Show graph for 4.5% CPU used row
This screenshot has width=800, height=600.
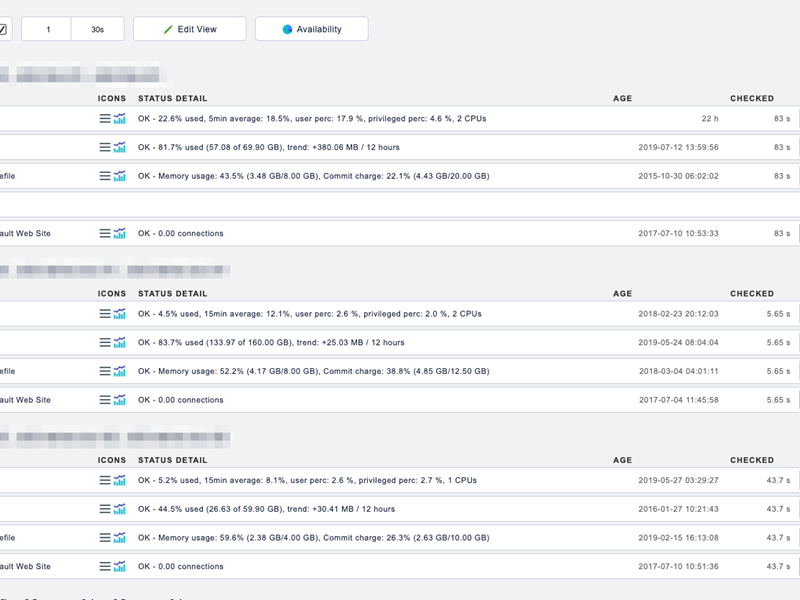(x=120, y=313)
